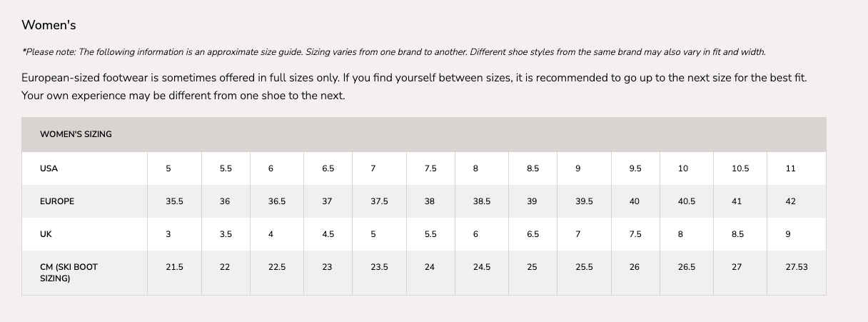Click UK size 3.5 cell

click(226, 234)
